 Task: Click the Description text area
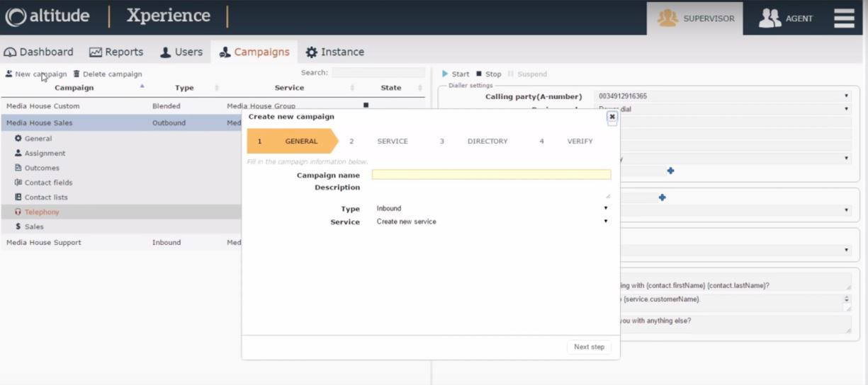pos(491,190)
